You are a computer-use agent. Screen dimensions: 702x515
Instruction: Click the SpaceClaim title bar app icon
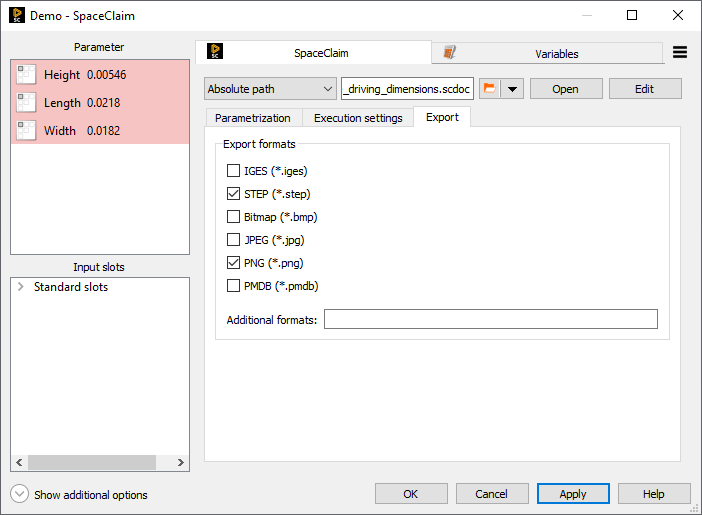[x=17, y=15]
